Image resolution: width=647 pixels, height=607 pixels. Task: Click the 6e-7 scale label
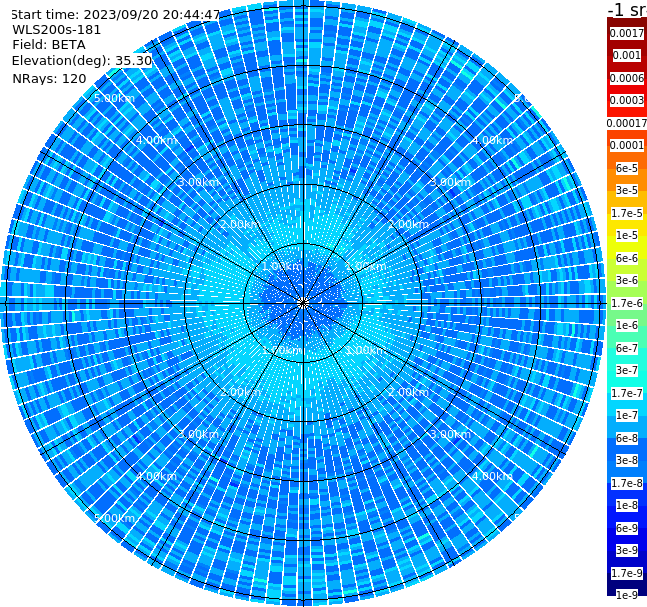coord(627,348)
